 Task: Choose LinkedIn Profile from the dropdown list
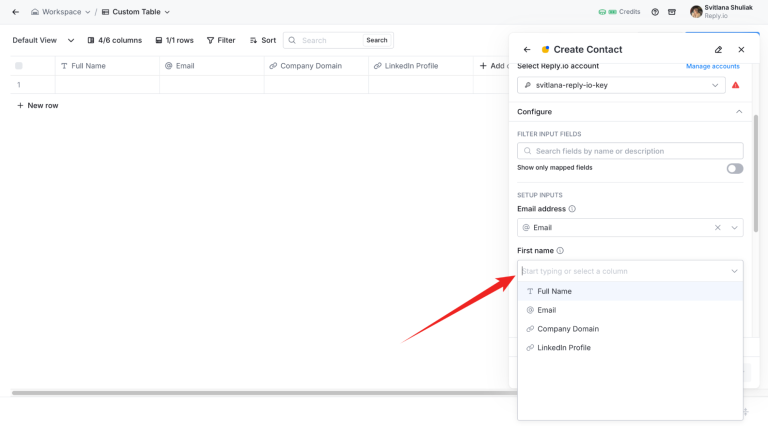tap(630, 348)
